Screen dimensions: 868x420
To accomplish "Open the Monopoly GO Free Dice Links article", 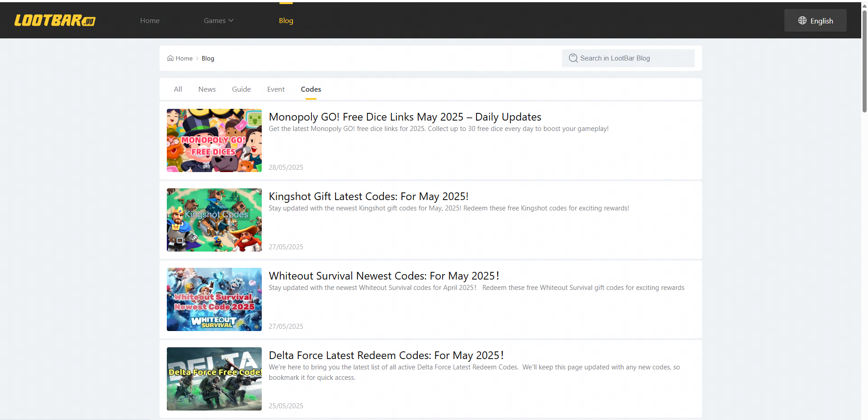I will pos(405,117).
